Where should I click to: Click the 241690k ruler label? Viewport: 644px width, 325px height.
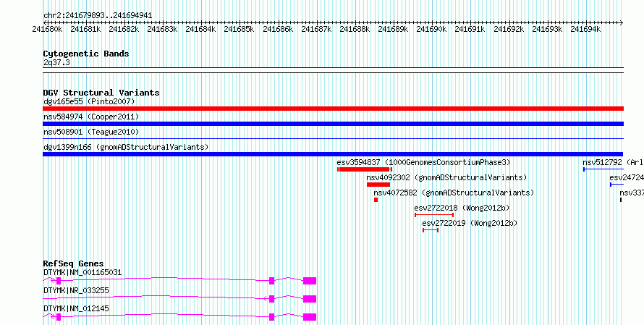point(431,29)
